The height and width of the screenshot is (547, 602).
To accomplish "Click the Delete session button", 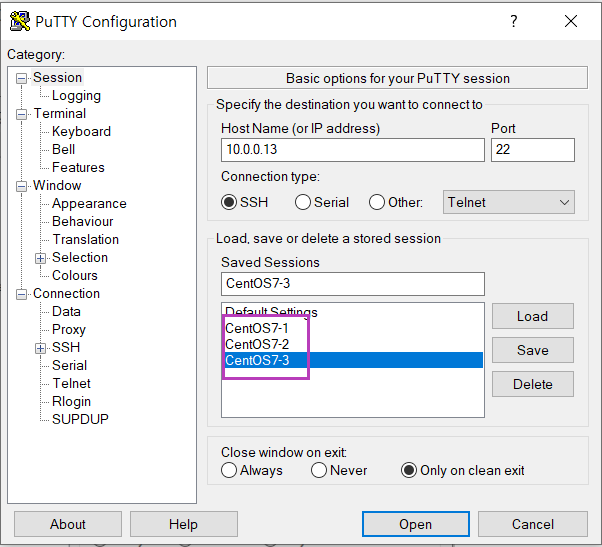I will point(533,384).
